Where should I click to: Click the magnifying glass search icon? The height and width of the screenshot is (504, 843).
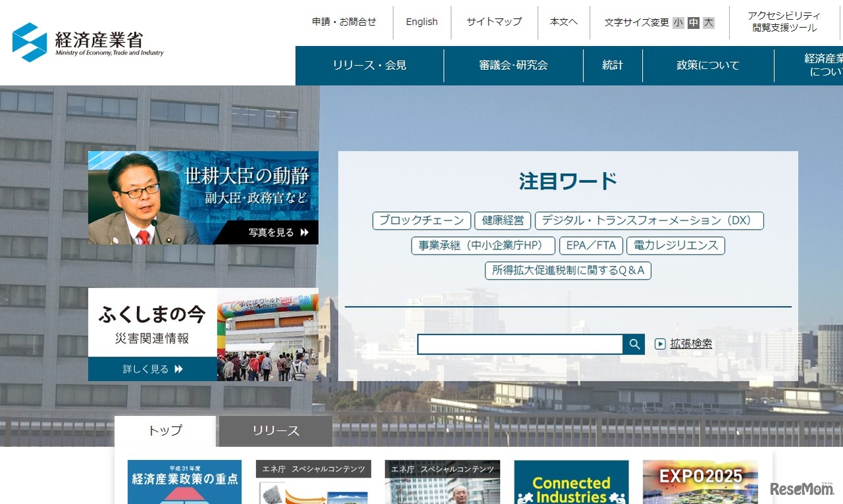[x=634, y=343]
